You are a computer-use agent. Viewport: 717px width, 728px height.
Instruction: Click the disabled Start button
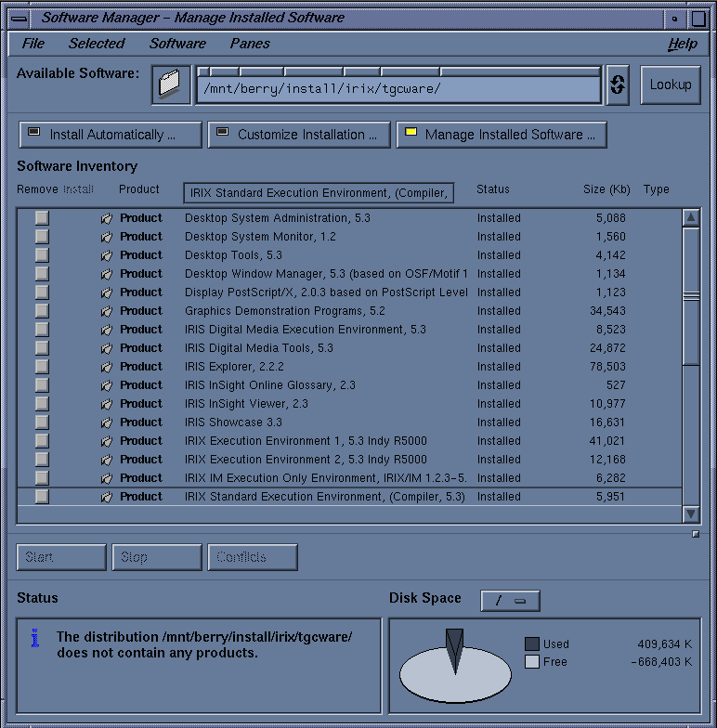click(61, 557)
